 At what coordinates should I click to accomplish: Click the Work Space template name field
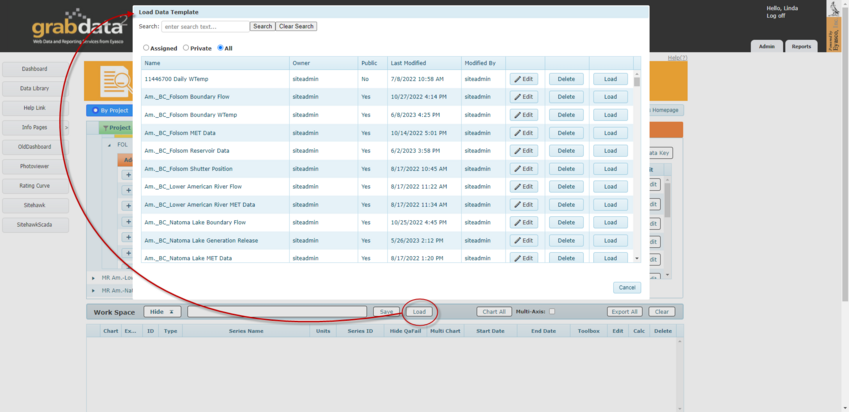point(277,312)
